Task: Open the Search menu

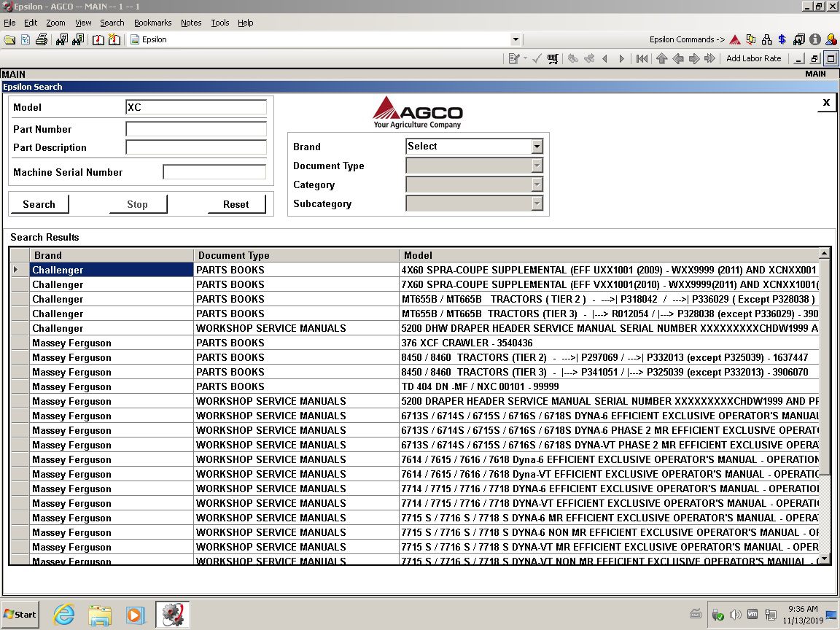Action: pyautogui.click(x=112, y=23)
